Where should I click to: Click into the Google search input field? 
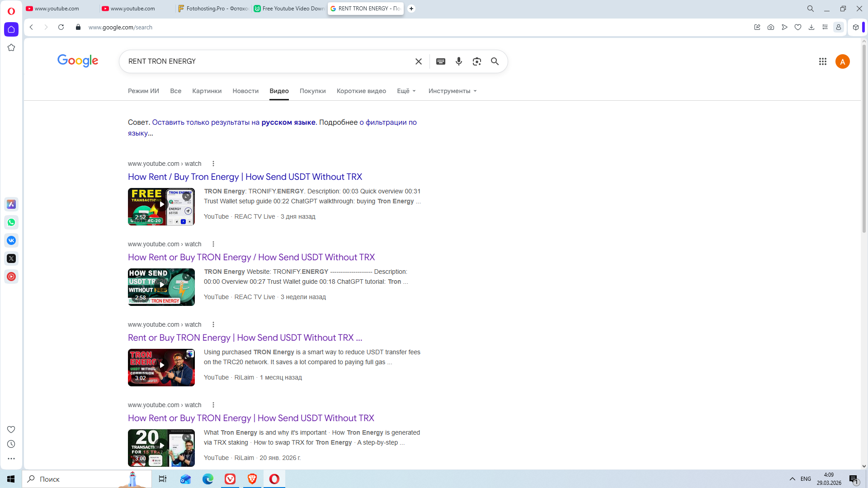(x=267, y=61)
